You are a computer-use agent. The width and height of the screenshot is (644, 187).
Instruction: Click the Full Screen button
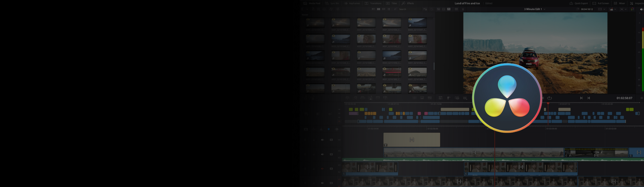(x=601, y=3)
